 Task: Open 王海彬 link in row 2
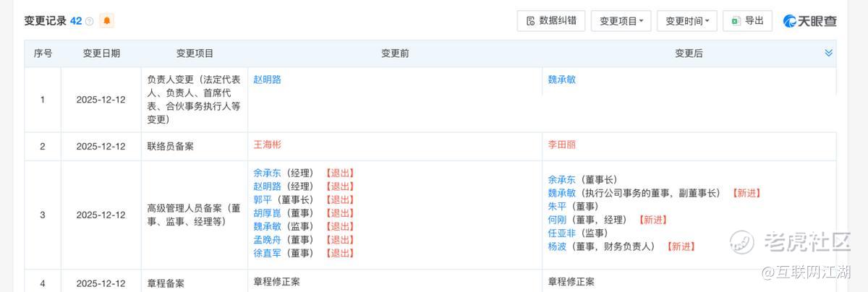coord(267,145)
